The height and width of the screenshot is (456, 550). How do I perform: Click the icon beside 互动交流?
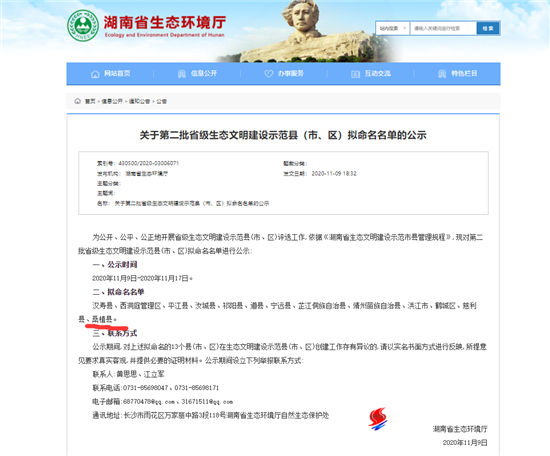pyautogui.click(x=355, y=74)
